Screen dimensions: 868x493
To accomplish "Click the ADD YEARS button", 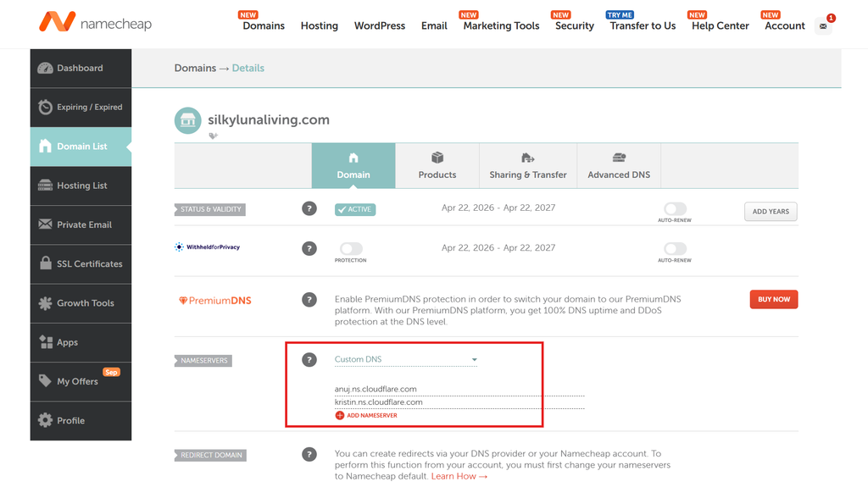I will click(771, 212).
